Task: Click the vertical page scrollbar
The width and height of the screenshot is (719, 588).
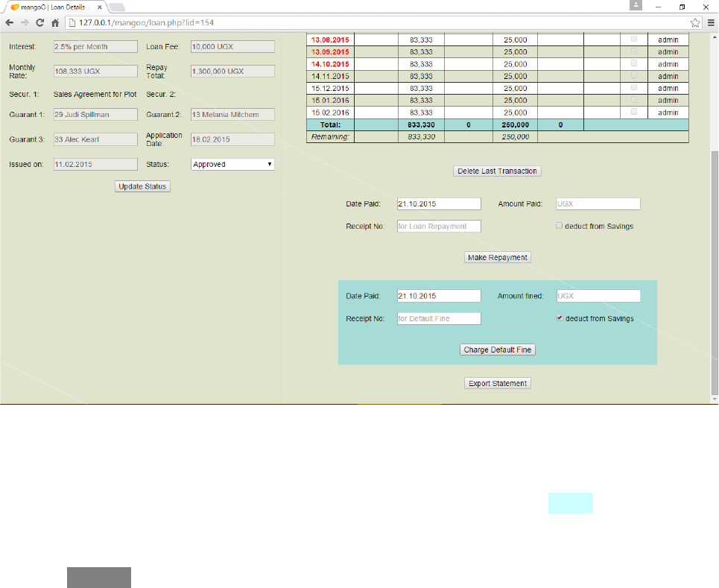Action: click(715, 273)
